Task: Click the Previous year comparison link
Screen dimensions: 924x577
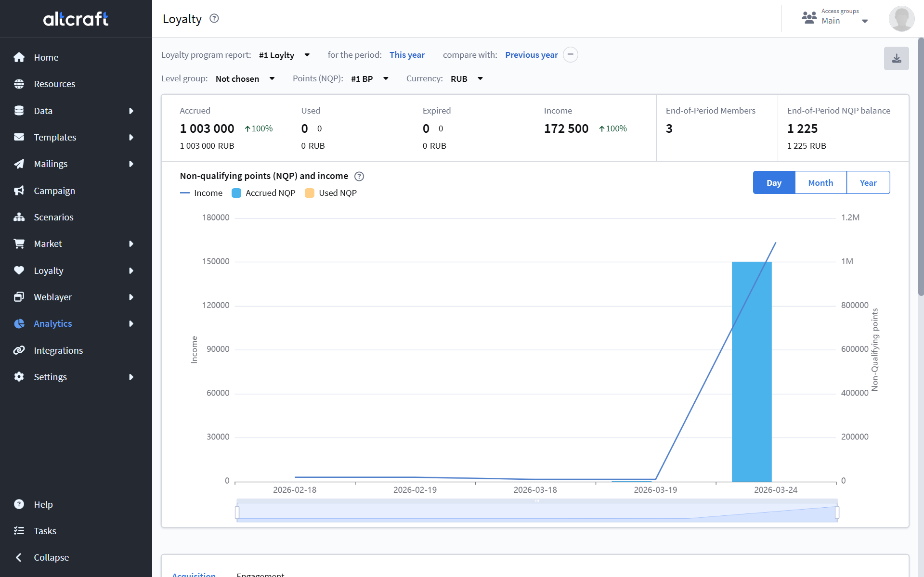Action: coord(531,55)
